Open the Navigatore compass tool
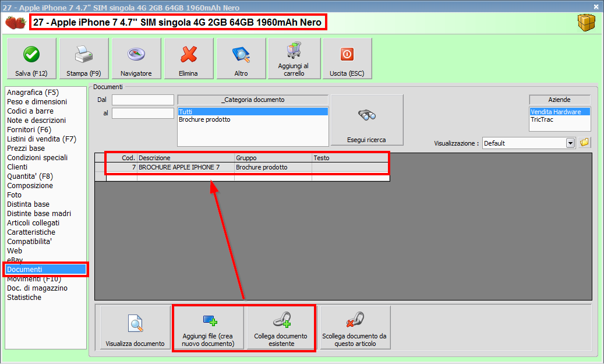Image resolution: width=604 pixels, height=364 pixels. tap(136, 59)
